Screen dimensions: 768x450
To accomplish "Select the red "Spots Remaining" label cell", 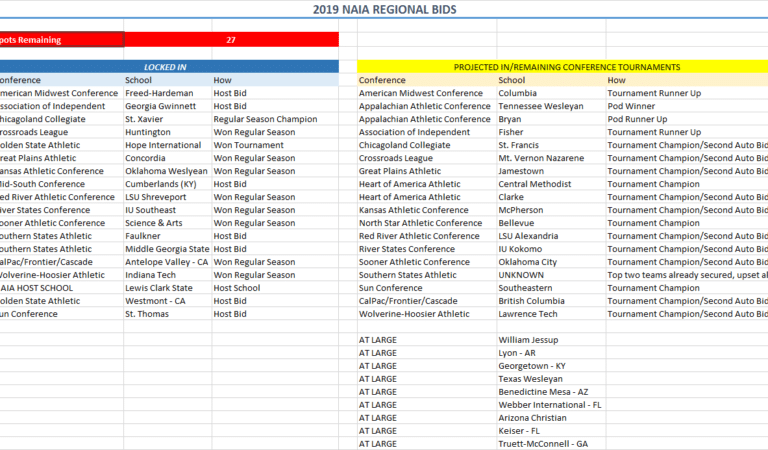I will [60, 40].
